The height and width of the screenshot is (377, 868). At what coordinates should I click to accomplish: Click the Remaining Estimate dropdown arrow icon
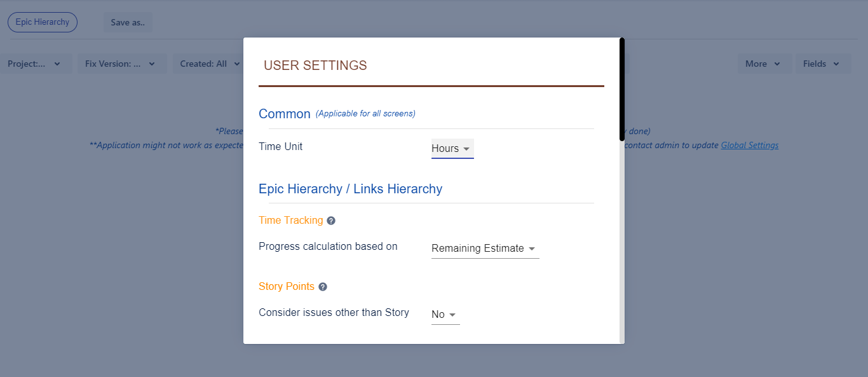[x=532, y=249]
